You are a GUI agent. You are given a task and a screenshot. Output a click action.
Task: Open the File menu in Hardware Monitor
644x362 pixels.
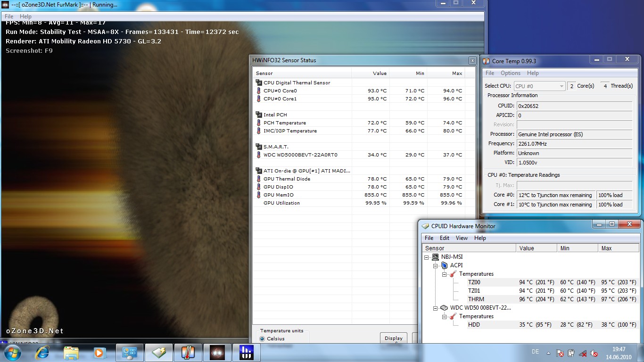[429, 238]
